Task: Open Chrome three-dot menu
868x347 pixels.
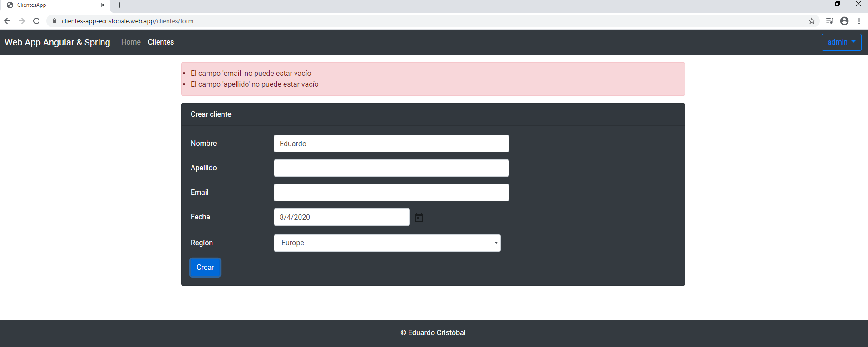Action: tap(859, 21)
